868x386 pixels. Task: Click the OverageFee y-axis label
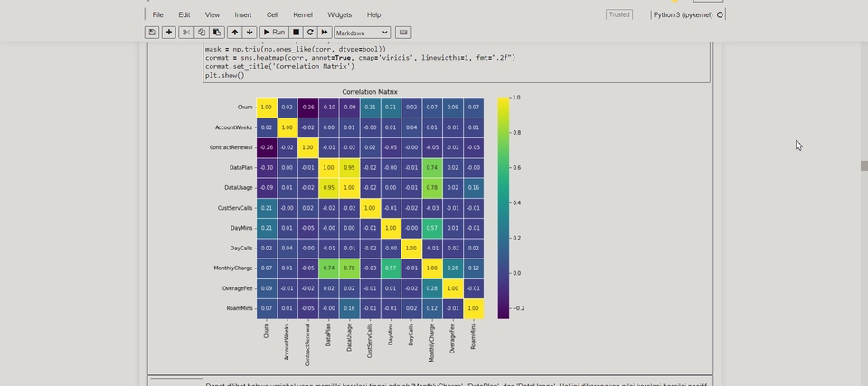click(237, 288)
